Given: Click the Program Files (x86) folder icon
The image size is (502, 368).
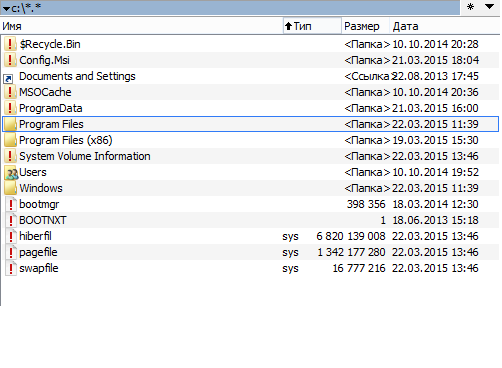Looking at the screenshot, I should point(10,140).
